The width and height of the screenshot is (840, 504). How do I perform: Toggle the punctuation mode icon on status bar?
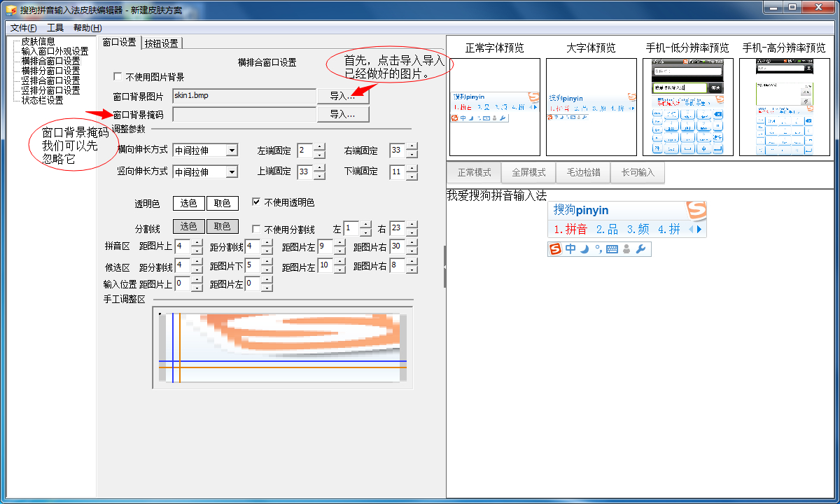(597, 249)
